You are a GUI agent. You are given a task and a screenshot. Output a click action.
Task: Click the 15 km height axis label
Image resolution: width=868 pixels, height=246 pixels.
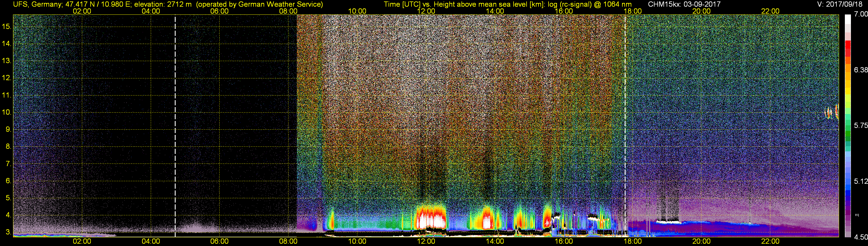tap(6, 26)
